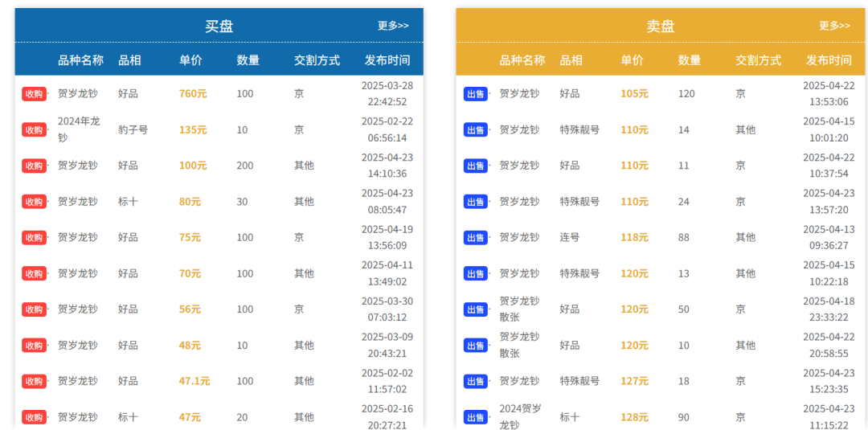Click the 收购 badge for the 80元 row

[x=34, y=202]
